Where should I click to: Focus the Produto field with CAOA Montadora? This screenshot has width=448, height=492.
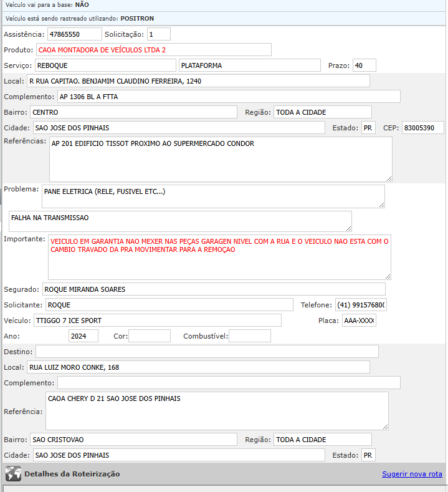[x=154, y=50]
